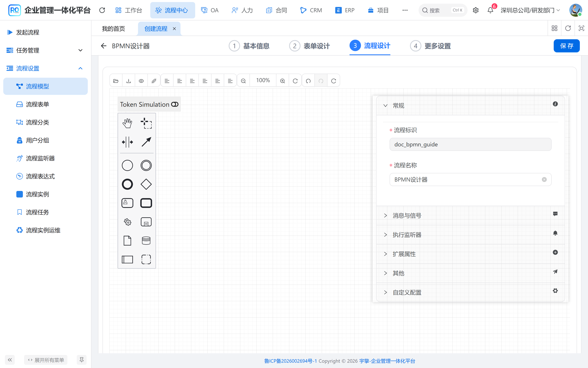Toggle the Token Simulation switch

point(175,104)
